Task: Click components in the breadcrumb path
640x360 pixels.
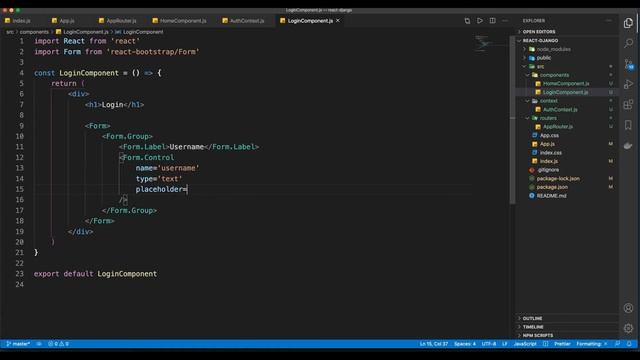Action: pos(34,32)
